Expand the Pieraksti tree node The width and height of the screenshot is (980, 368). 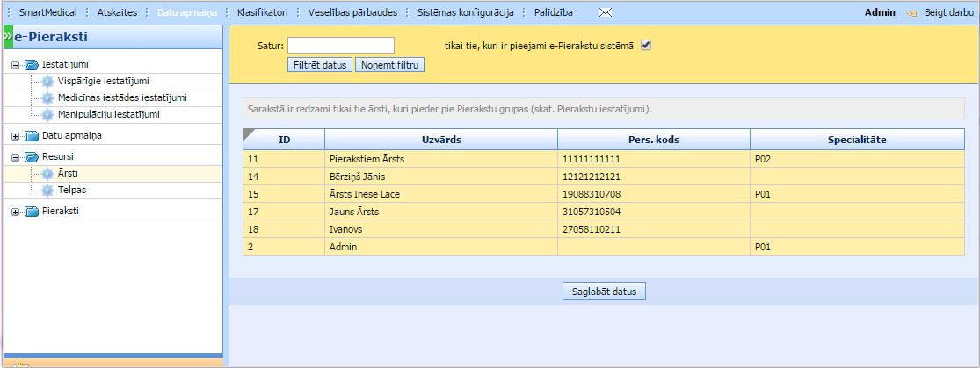pyautogui.click(x=15, y=212)
